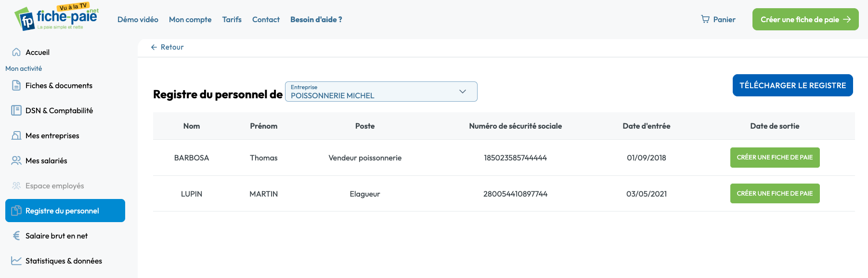
Task: Click the Besoin d'aide ? link
Action: (x=316, y=19)
